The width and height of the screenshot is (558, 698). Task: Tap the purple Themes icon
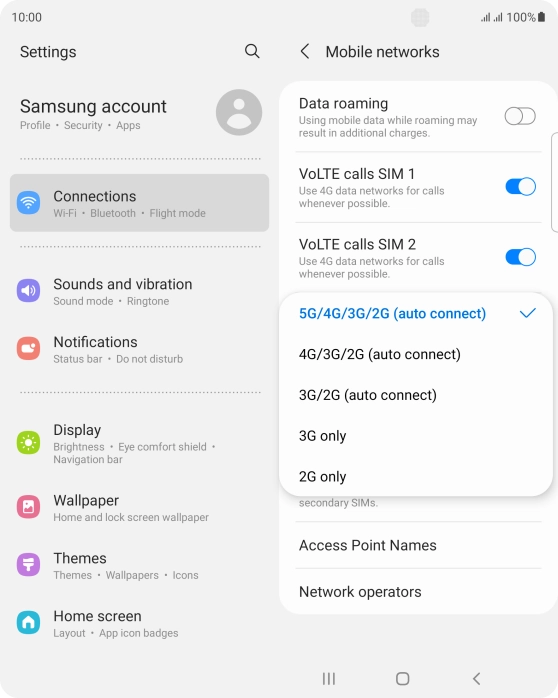pos(28,564)
